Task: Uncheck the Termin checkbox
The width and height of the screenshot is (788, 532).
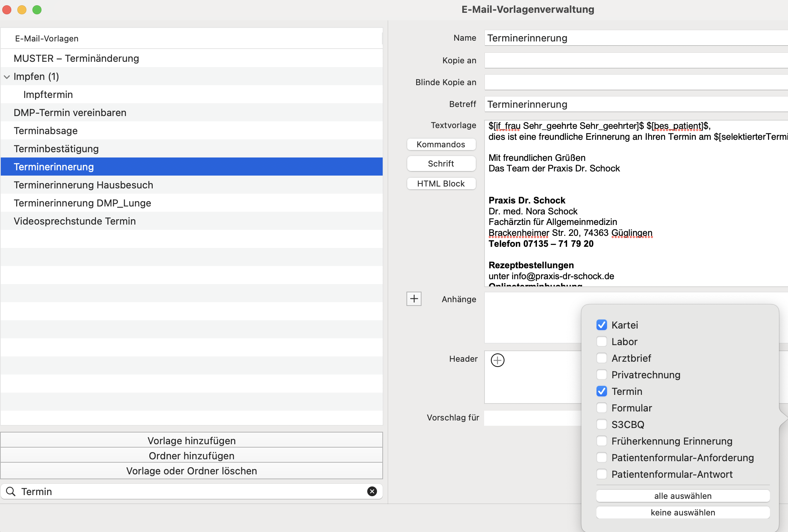Action: 602,391
